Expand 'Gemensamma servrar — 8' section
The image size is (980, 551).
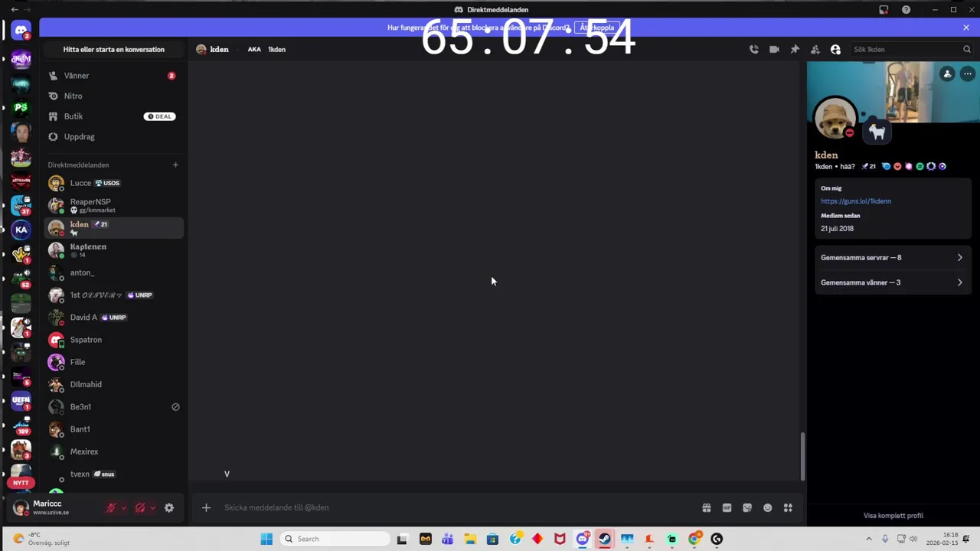pos(893,257)
